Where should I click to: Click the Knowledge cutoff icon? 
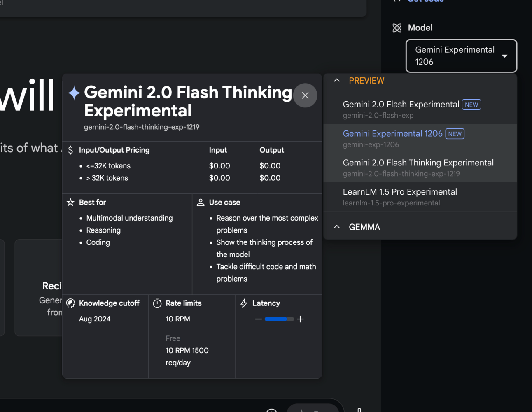(x=71, y=303)
